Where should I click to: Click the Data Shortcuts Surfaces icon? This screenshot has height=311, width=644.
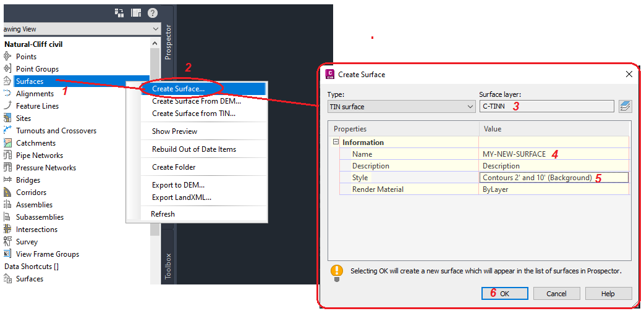(7, 278)
